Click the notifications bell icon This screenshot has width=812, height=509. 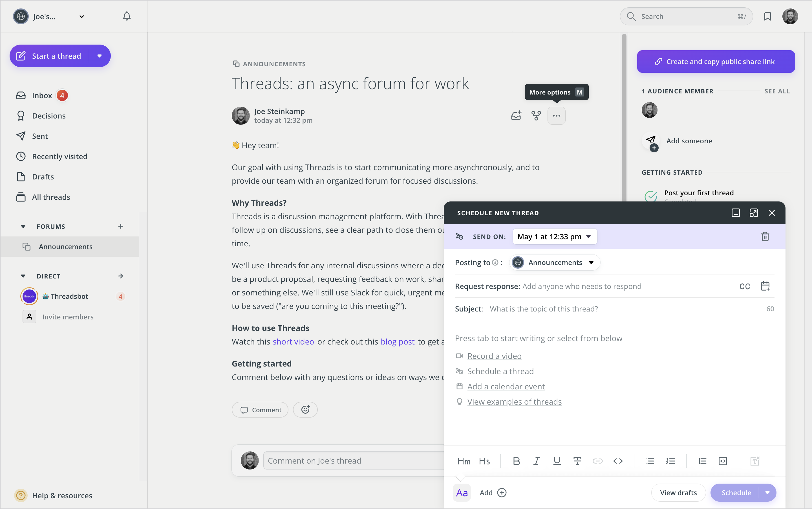[x=127, y=16]
